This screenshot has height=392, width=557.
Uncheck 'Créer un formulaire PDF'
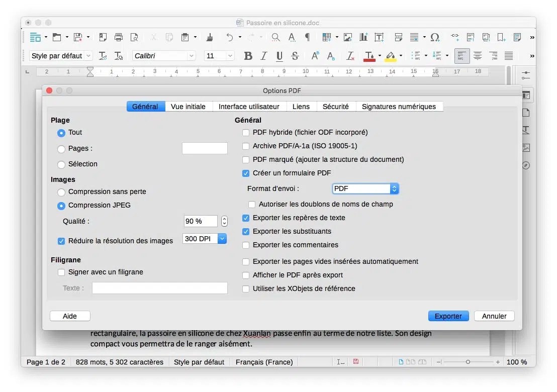tap(245, 173)
